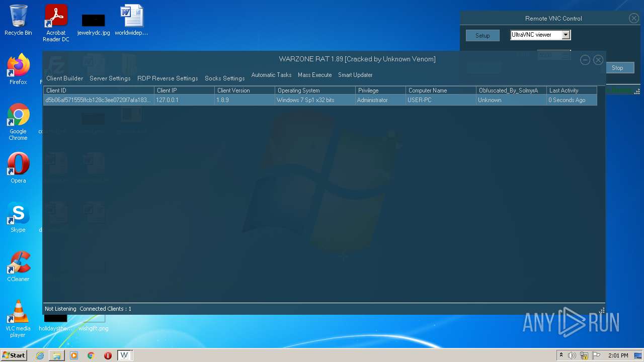Screen dimensions: 644x362
Task: Click the Unknown cell in client row
Action: click(x=512, y=100)
